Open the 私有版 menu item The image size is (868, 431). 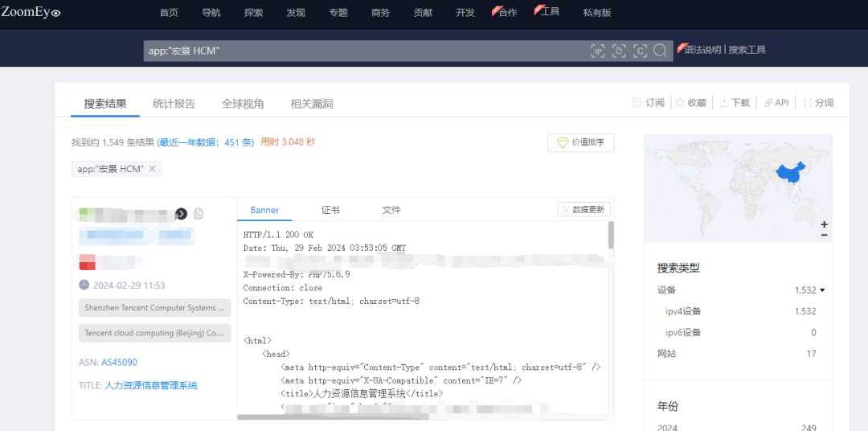point(597,13)
